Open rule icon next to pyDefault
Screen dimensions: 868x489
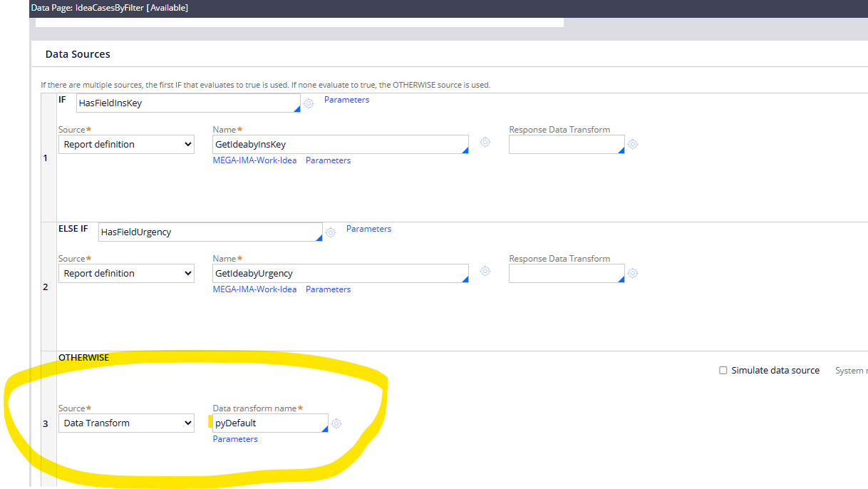click(x=336, y=423)
